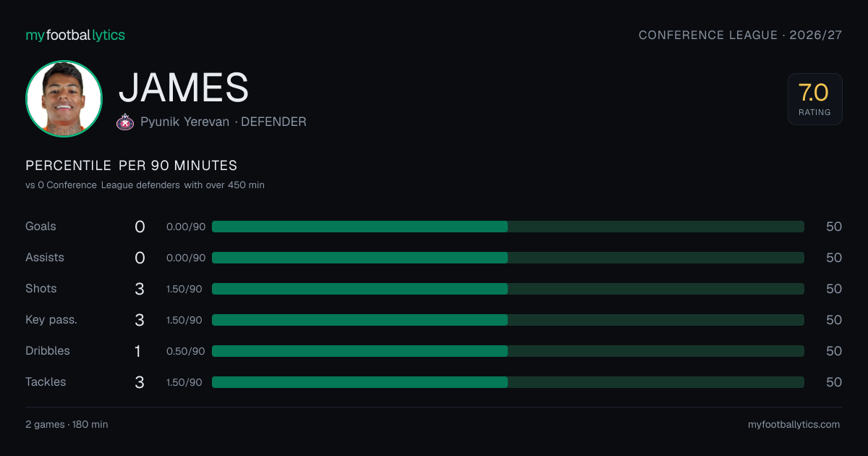Click the Pyunik Yerevan team name
This screenshot has width=868, height=456.
tap(185, 122)
